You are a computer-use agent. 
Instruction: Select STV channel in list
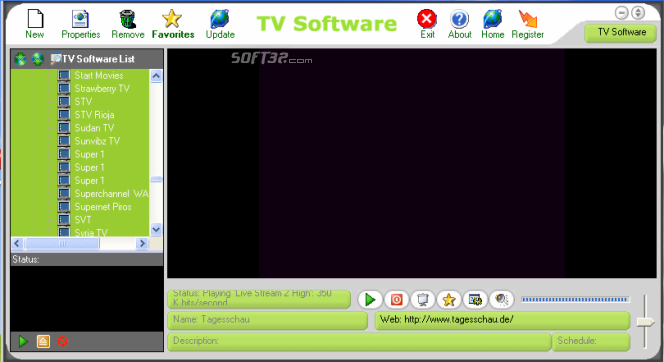(x=83, y=102)
